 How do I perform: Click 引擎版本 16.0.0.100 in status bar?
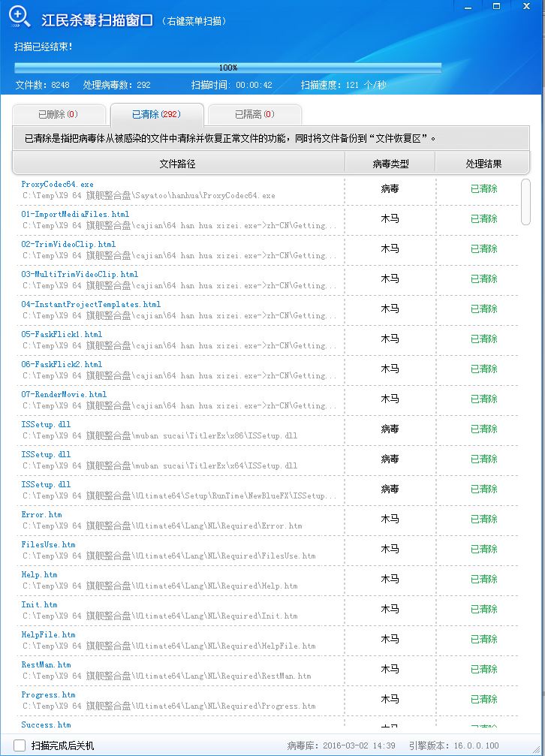[x=454, y=745]
